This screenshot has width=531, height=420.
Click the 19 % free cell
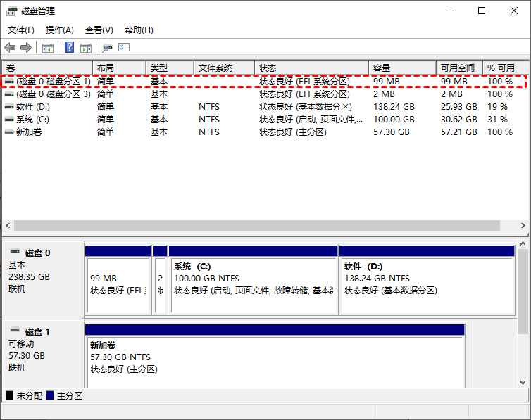497,107
